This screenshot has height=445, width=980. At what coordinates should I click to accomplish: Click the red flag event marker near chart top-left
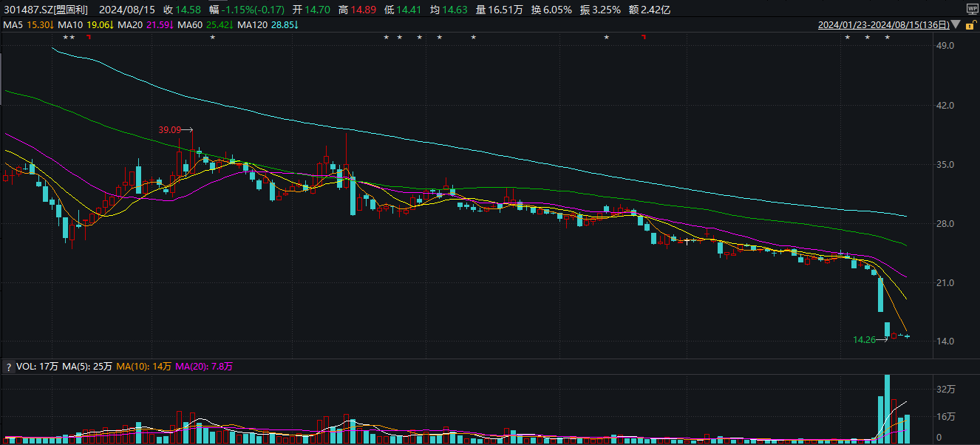click(x=89, y=37)
